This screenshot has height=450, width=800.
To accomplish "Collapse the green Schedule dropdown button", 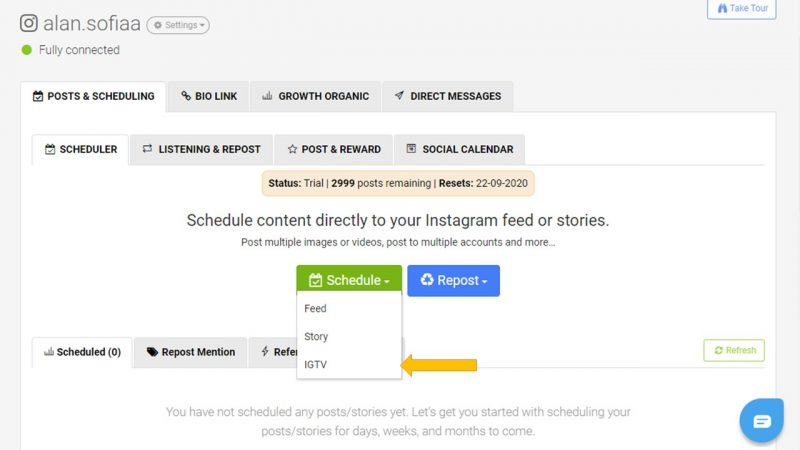I will [x=349, y=280].
